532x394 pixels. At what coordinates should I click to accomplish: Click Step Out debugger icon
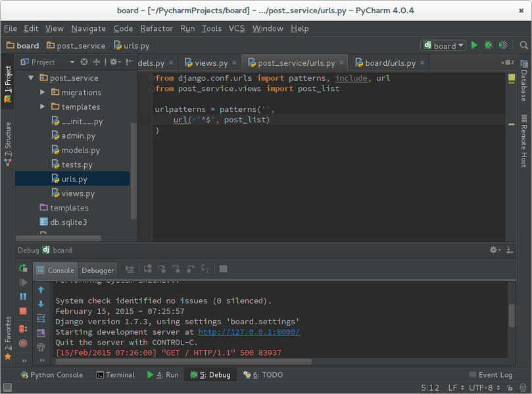(190, 269)
